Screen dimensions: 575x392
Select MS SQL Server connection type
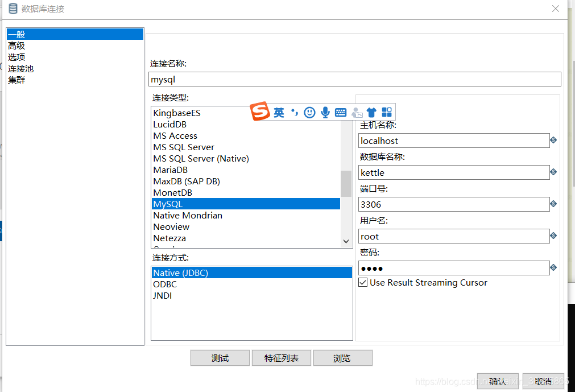246,147
